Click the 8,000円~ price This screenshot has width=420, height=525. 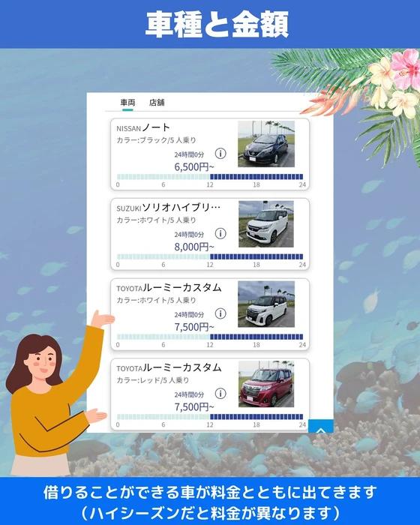pyautogui.click(x=194, y=247)
